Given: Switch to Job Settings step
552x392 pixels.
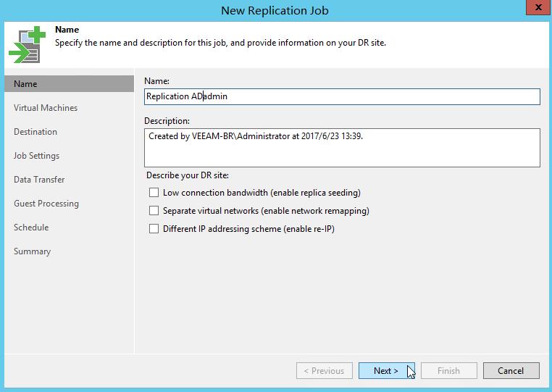Looking at the screenshot, I should (x=37, y=156).
